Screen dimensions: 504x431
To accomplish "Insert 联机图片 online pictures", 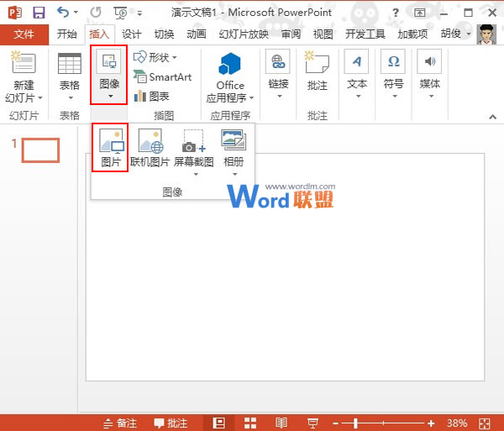I will pyautogui.click(x=150, y=148).
